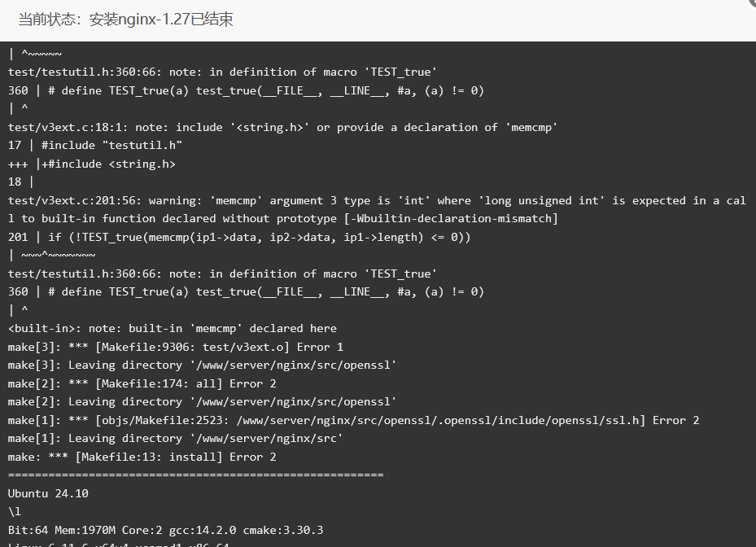
Task: Click 'make[2]: *** [Makefile:174: all] Error 2'
Action: click(142, 383)
